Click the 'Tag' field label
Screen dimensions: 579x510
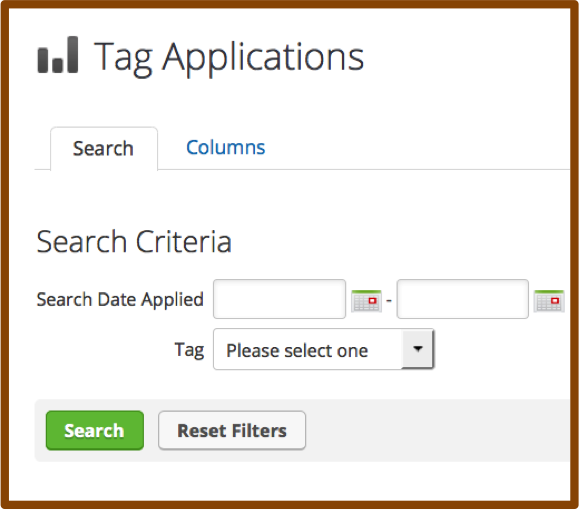[189, 350]
